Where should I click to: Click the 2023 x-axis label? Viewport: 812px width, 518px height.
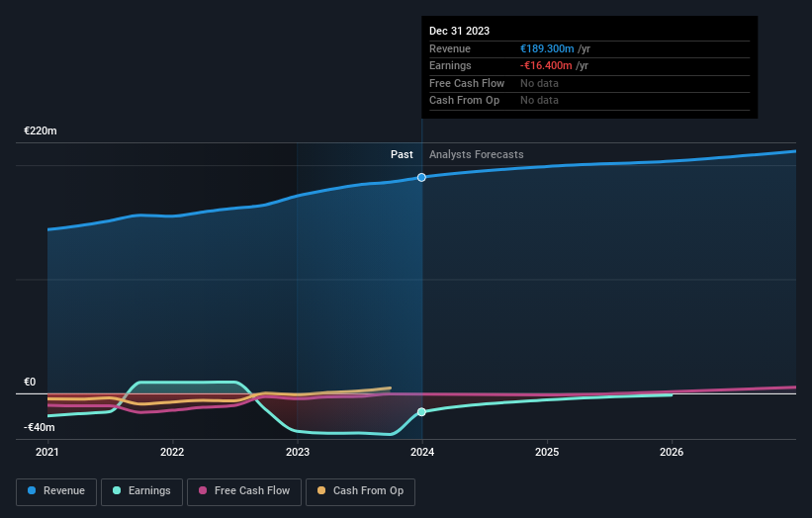tap(298, 452)
